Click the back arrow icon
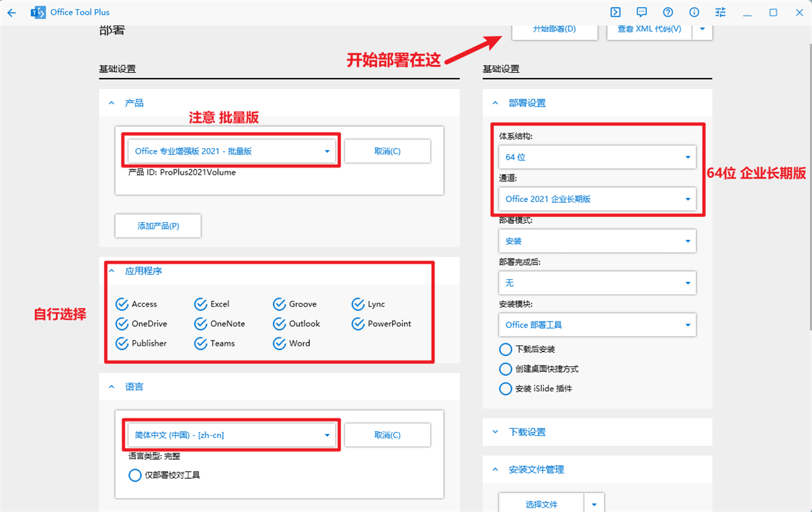 [12, 12]
